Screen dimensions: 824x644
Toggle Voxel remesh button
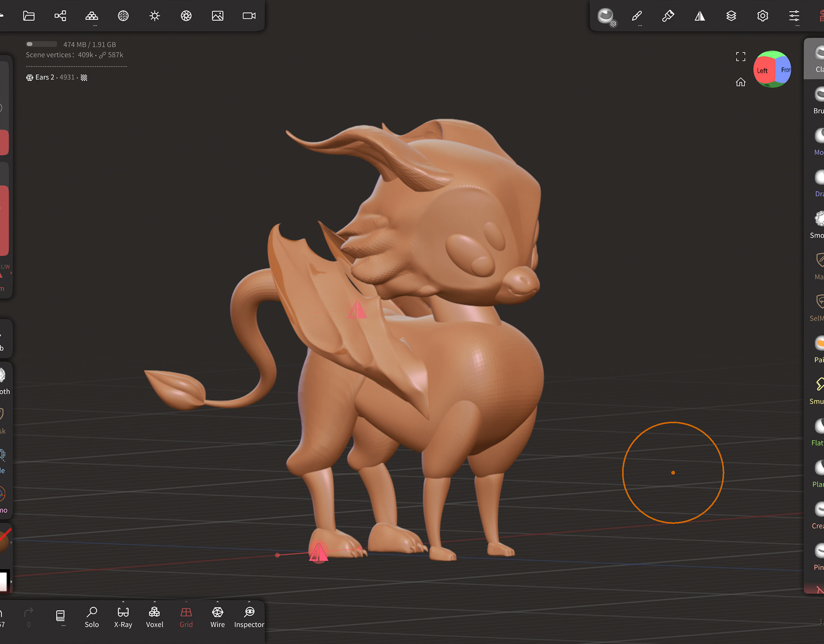(x=154, y=617)
